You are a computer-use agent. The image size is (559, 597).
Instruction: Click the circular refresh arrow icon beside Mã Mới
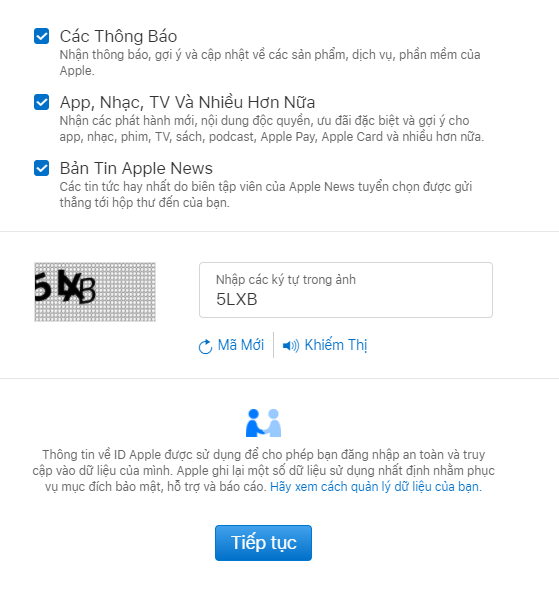pos(205,346)
